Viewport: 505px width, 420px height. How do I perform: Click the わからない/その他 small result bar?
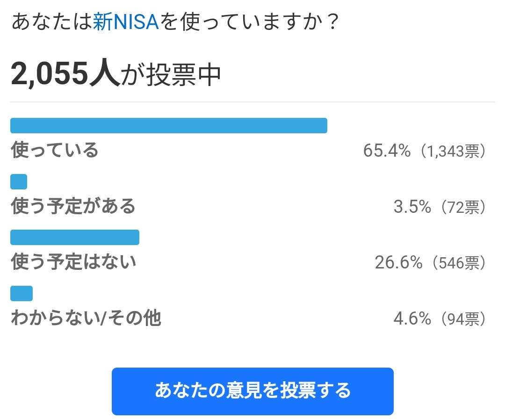22,293
